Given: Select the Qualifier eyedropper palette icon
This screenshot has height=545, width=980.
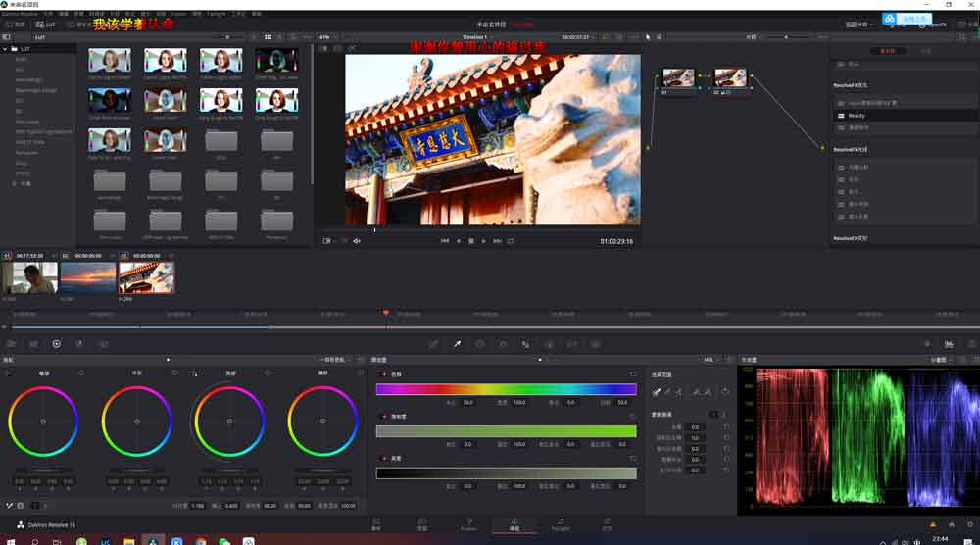Looking at the screenshot, I should (x=457, y=344).
